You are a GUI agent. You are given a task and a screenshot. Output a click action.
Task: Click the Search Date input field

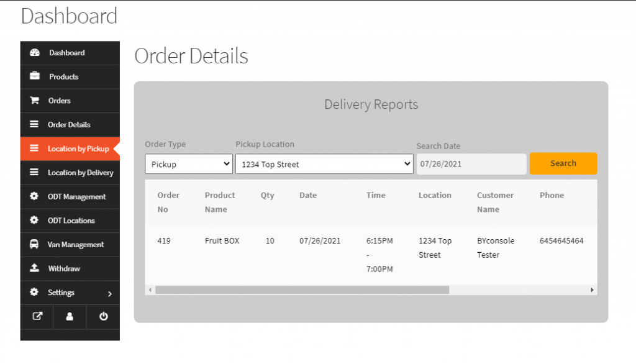coord(471,163)
